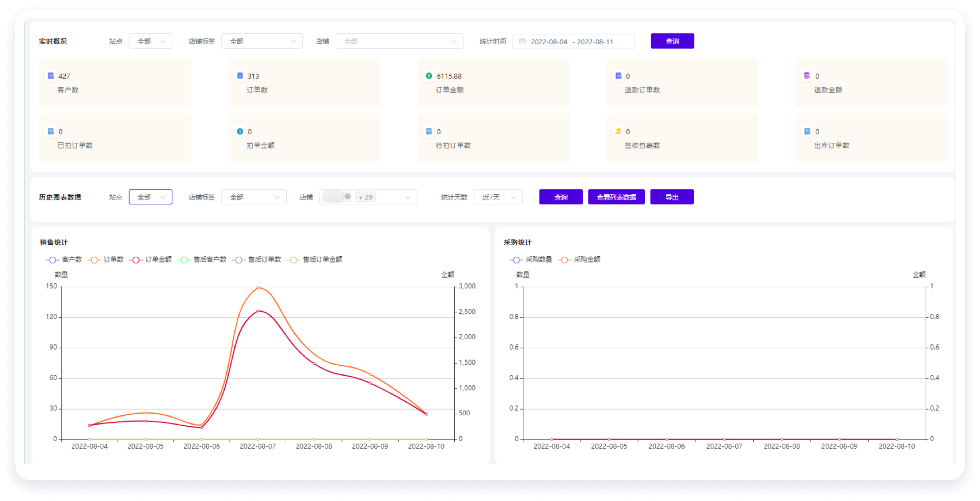This screenshot has height=501, width=980.
Task: Click the 导出 export button
Action: (x=671, y=197)
